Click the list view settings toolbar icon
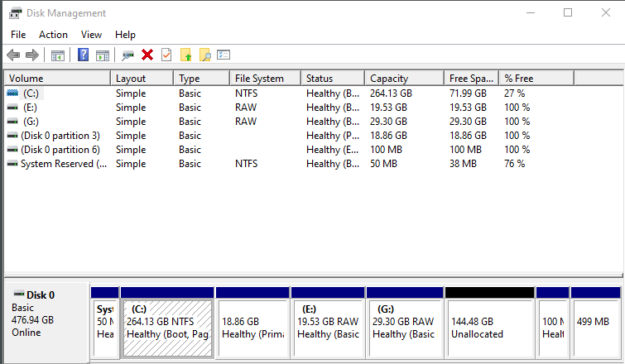This screenshot has width=625, height=364. (x=224, y=55)
